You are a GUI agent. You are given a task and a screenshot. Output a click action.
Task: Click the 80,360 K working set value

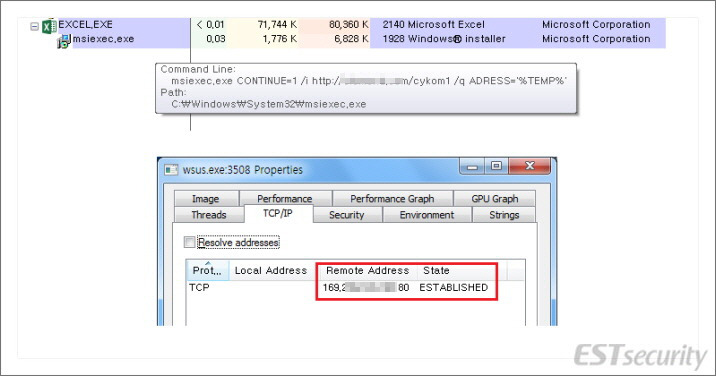pyautogui.click(x=349, y=25)
